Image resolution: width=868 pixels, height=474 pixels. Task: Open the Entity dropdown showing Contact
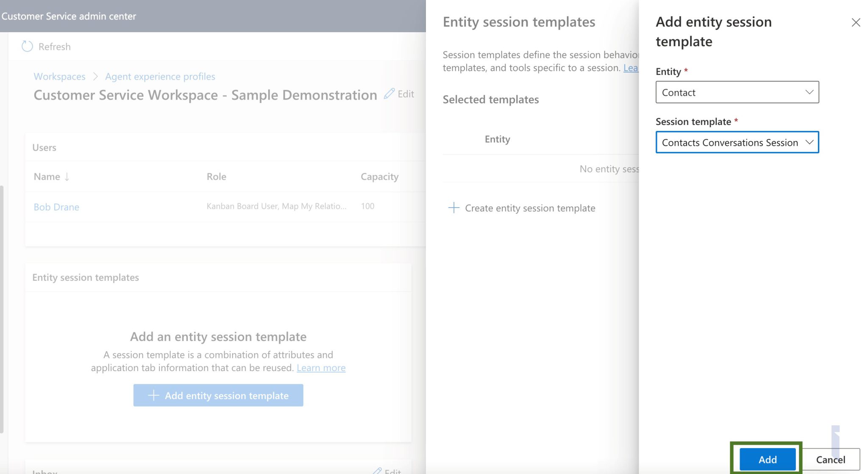tap(737, 92)
